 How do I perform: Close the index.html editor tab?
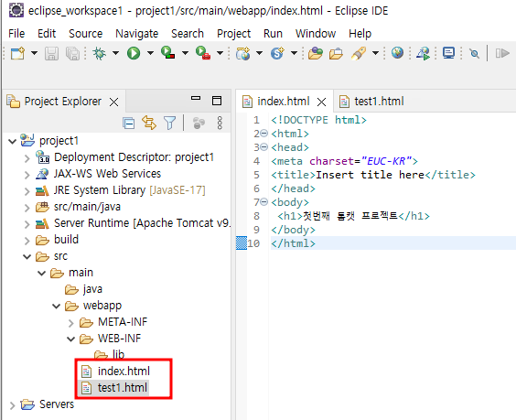point(321,102)
